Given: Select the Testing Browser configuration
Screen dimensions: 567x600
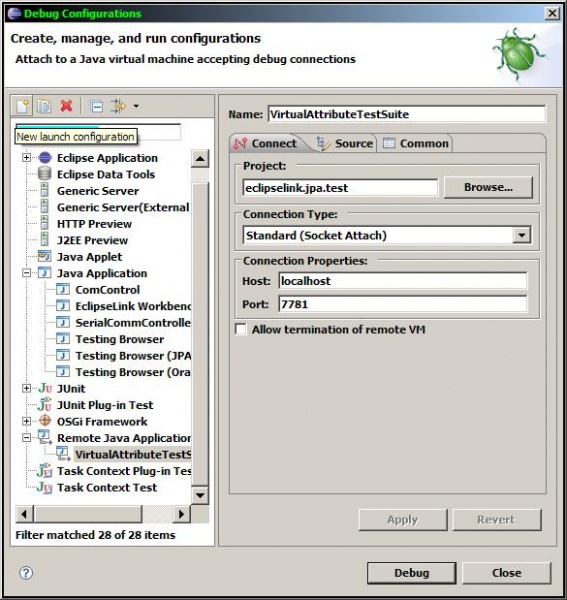Looking at the screenshot, I should coord(120,339).
